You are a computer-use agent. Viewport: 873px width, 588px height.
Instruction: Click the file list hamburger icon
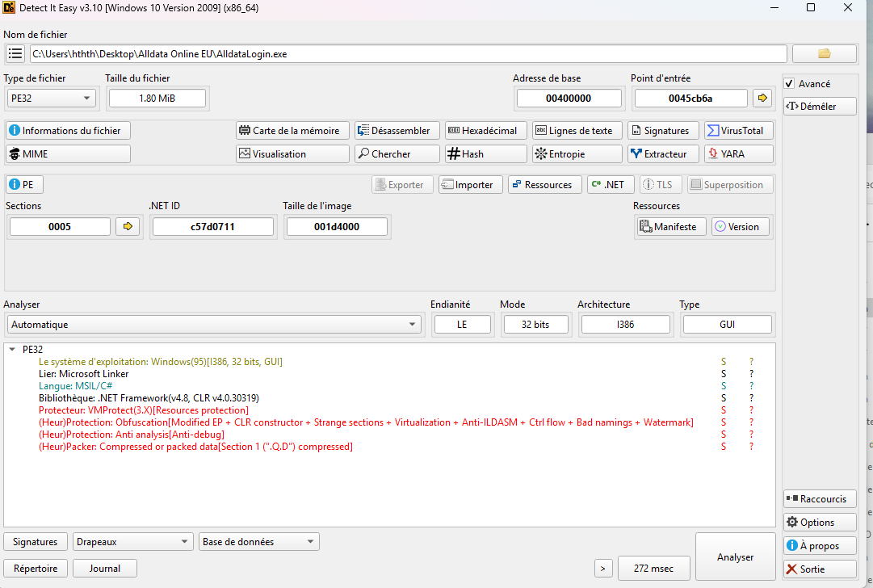(15, 54)
